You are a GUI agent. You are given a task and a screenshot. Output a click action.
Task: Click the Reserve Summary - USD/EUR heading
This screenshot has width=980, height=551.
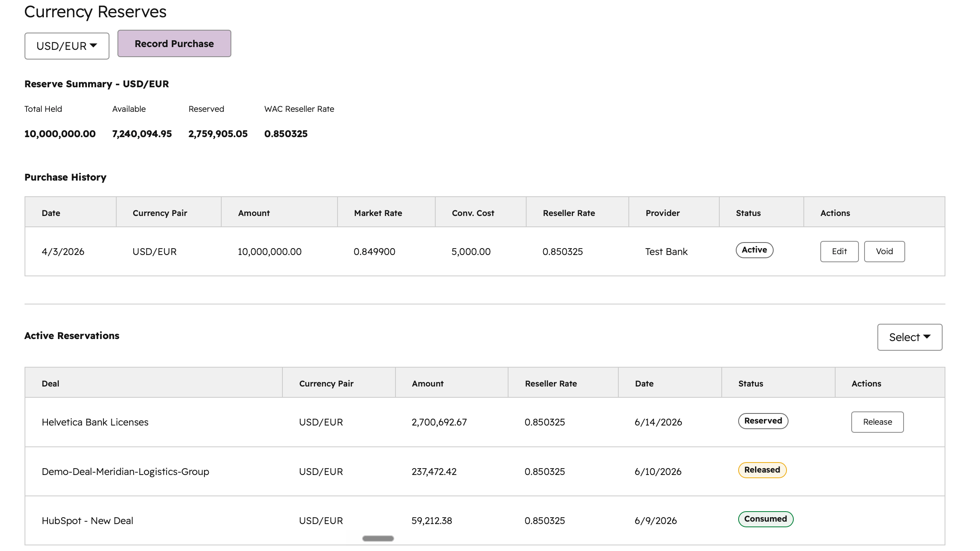[x=97, y=84]
